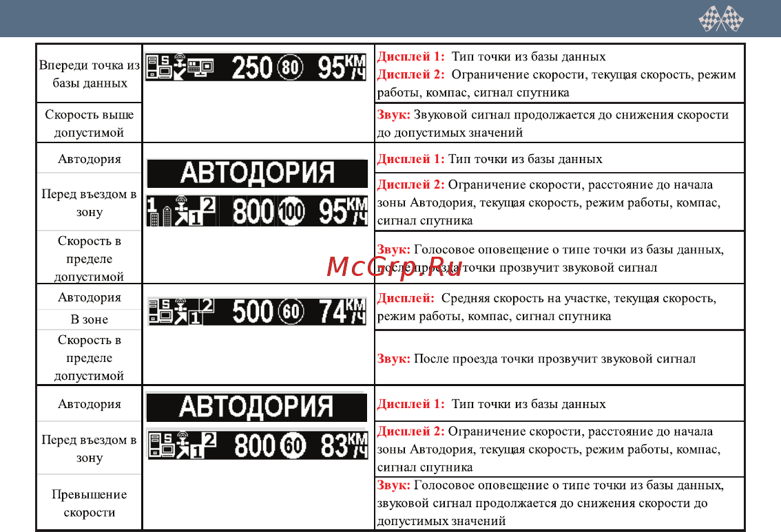Click text "работы, компас, сигнал спутника" in top cell
The height and width of the screenshot is (532, 781).
click(x=473, y=92)
